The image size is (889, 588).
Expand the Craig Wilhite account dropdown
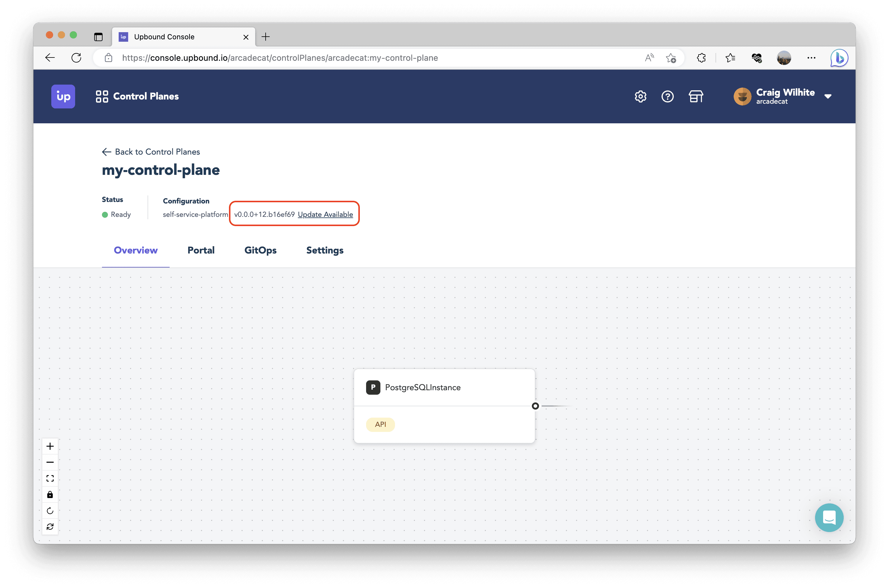[828, 97]
